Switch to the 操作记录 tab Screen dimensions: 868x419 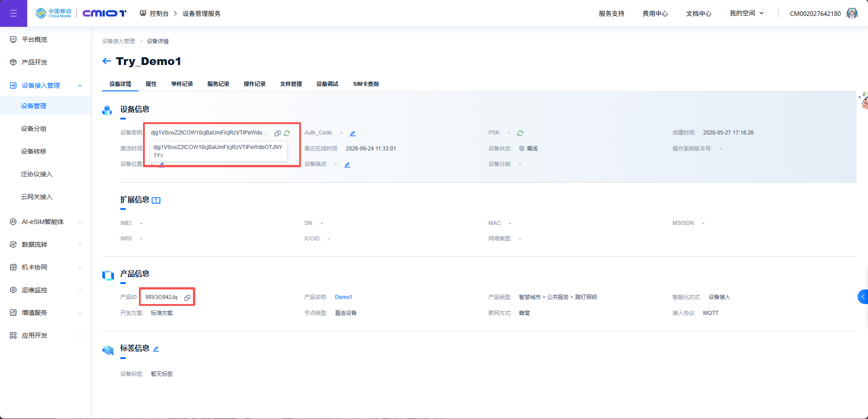click(x=255, y=84)
